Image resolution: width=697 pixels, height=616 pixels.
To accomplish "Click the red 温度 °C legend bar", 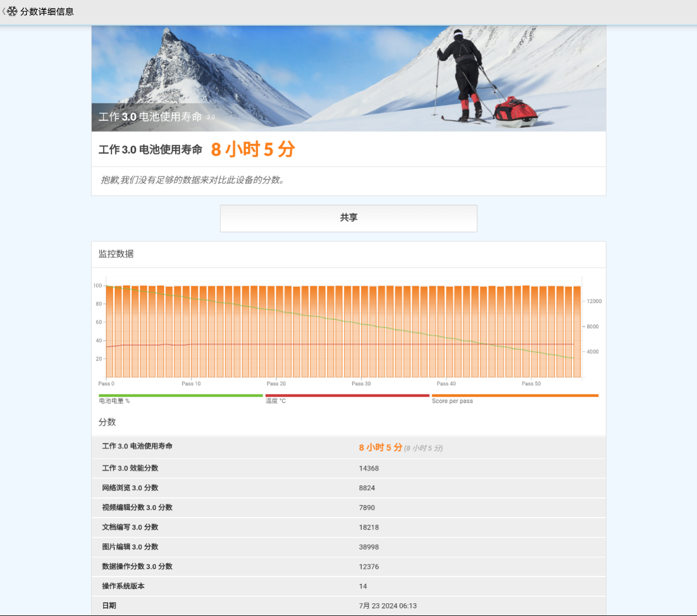I will (x=347, y=396).
